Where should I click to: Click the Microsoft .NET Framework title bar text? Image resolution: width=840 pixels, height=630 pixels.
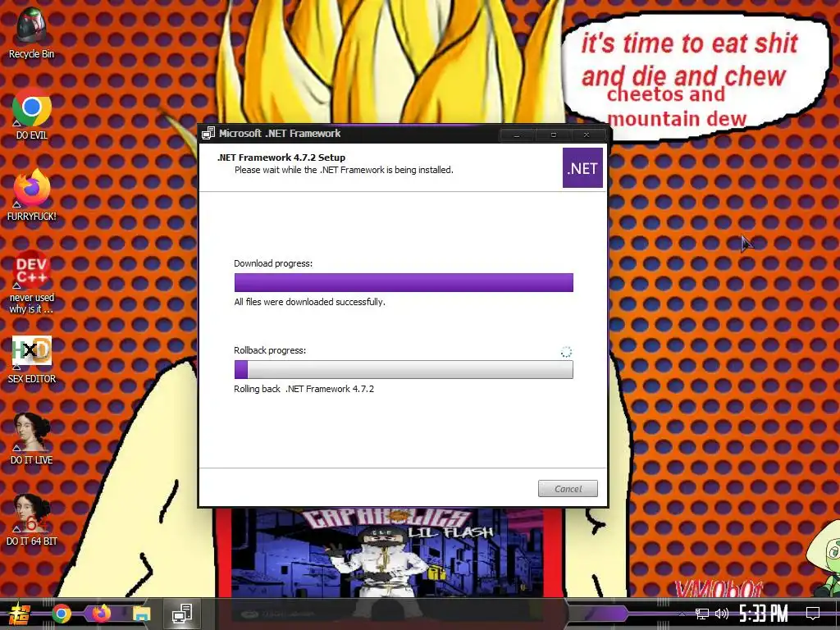point(280,134)
